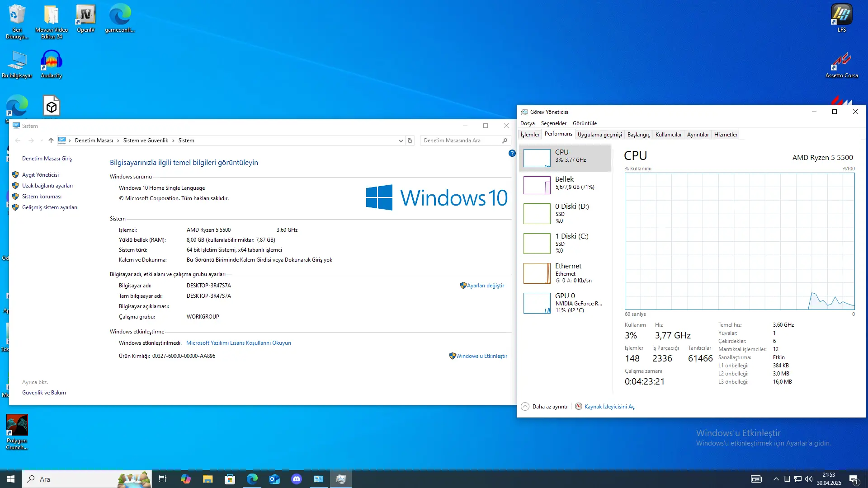Click the Windows Start button
The image size is (868, 488).
tap(11, 479)
